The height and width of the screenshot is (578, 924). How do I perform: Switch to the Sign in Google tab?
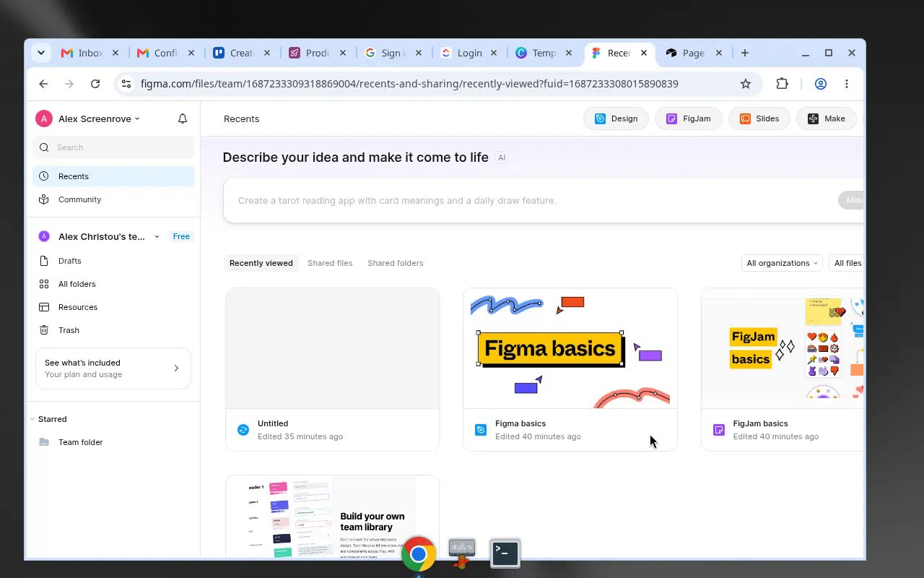click(x=393, y=53)
